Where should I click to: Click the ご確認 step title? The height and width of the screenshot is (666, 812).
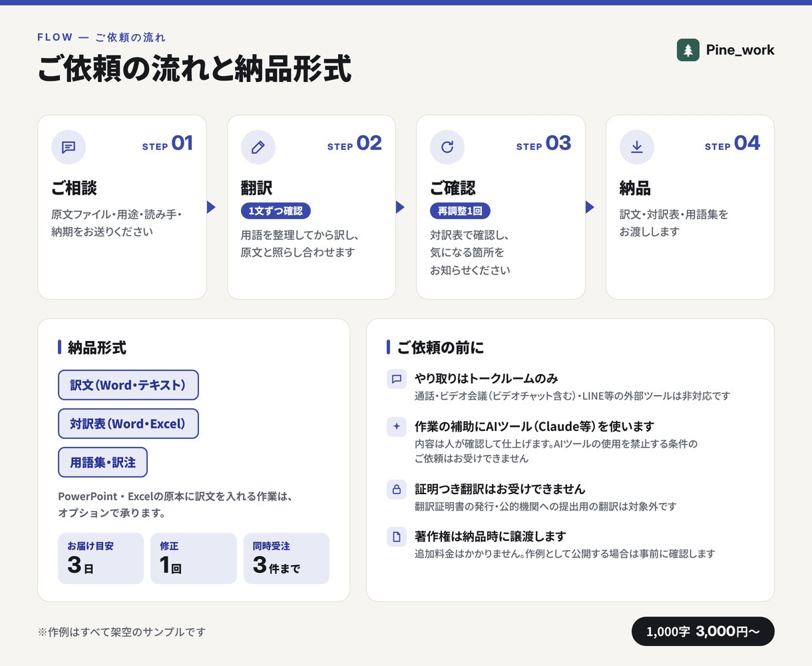(453, 188)
